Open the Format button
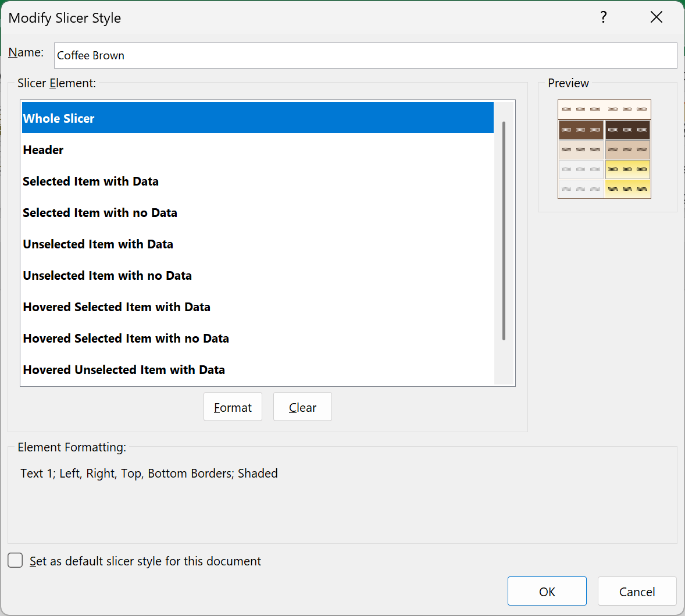The height and width of the screenshot is (616, 685). (x=233, y=407)
